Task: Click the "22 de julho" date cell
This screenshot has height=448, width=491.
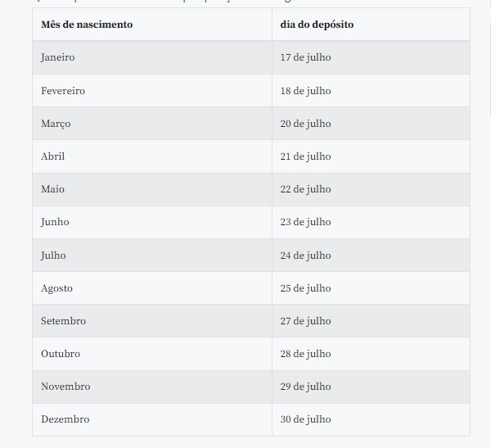Action: (306, 189)
